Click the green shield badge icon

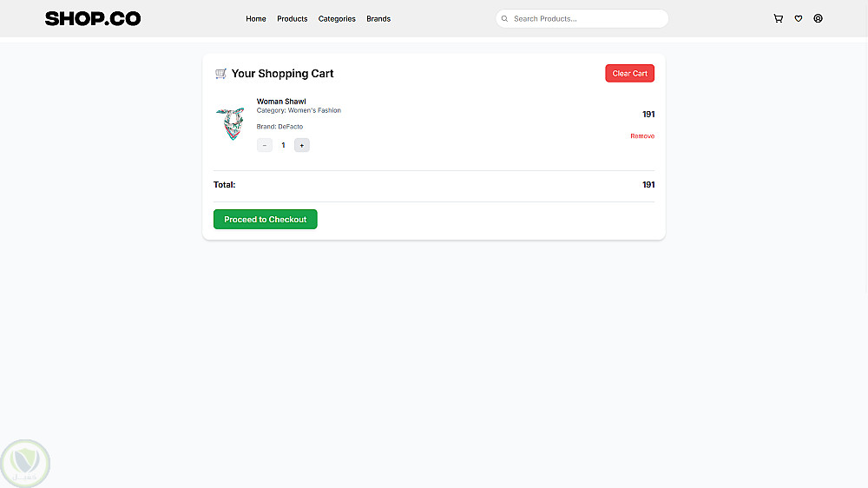coord(26,463)
